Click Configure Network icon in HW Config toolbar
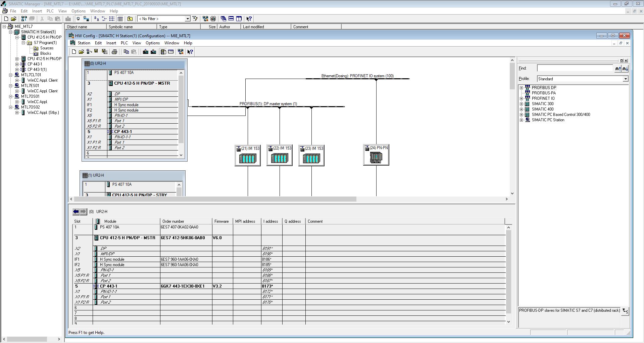 (181, 52)
